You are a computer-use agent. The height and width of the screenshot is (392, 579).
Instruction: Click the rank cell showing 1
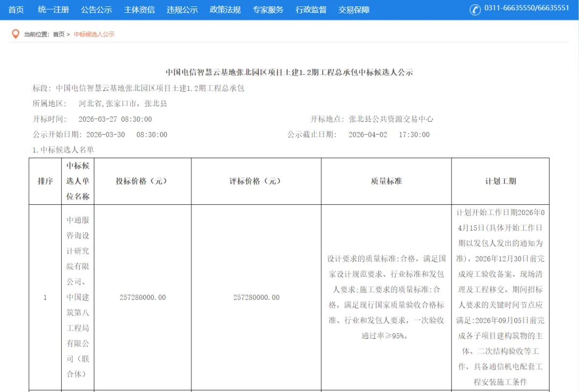(45, 298)
